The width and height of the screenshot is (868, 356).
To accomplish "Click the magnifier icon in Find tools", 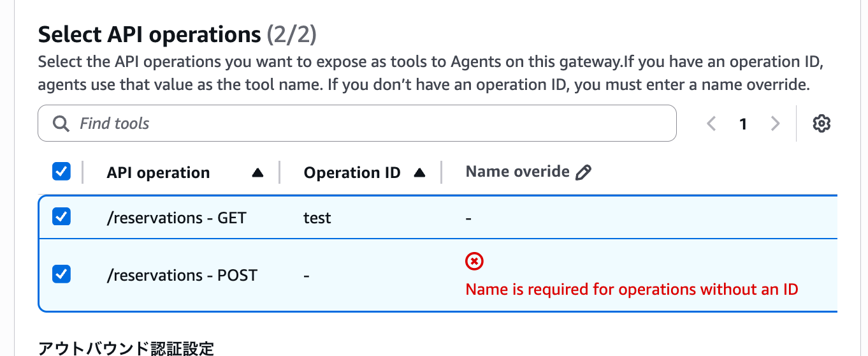I will click(x=61, y=123).
